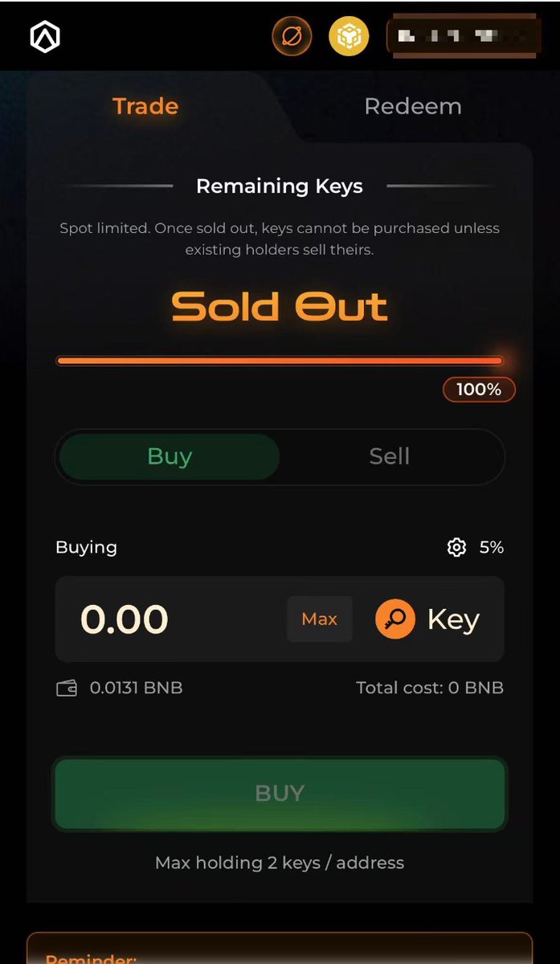Open the Redeem tab
Image resolution: width=560 pixels, height=964 pixels.
pyautogui.click(x=413, y=106)
